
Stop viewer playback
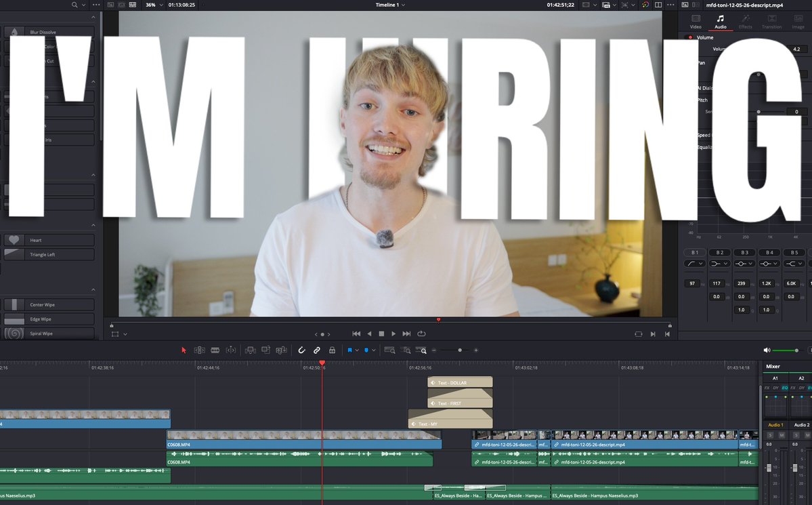(x=382, y=334)
